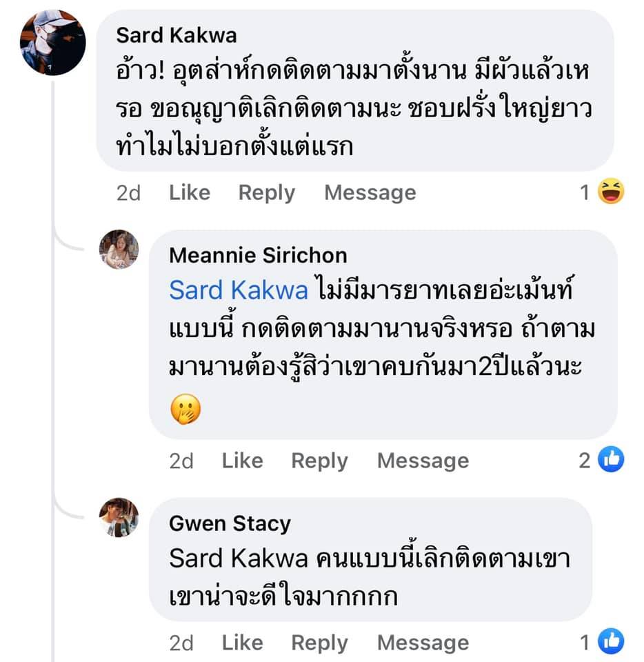Reply to Meannie Sirichon's comment

(319, 461)
